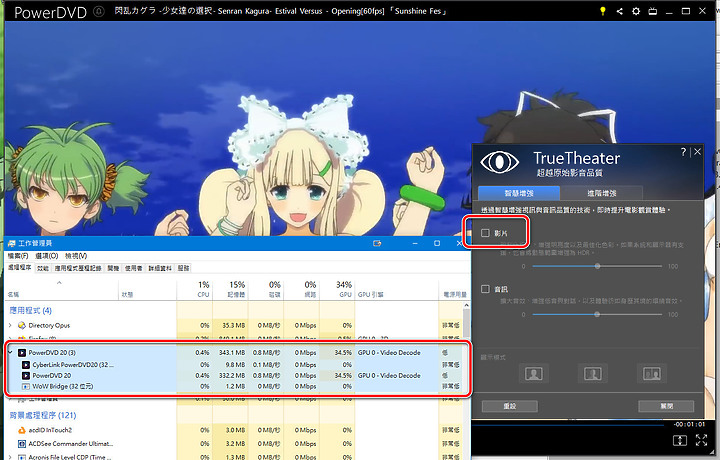Image resolution: width=720 pixels, height=460 pixels.
Task: Open the 選項(O) menu in Task Manager
Action: [46, 256]
